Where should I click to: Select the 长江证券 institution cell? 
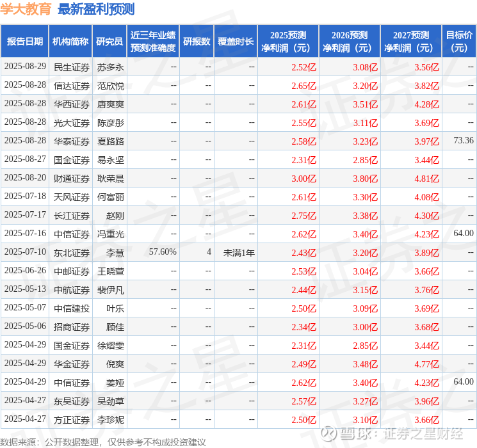click(72, 216)
